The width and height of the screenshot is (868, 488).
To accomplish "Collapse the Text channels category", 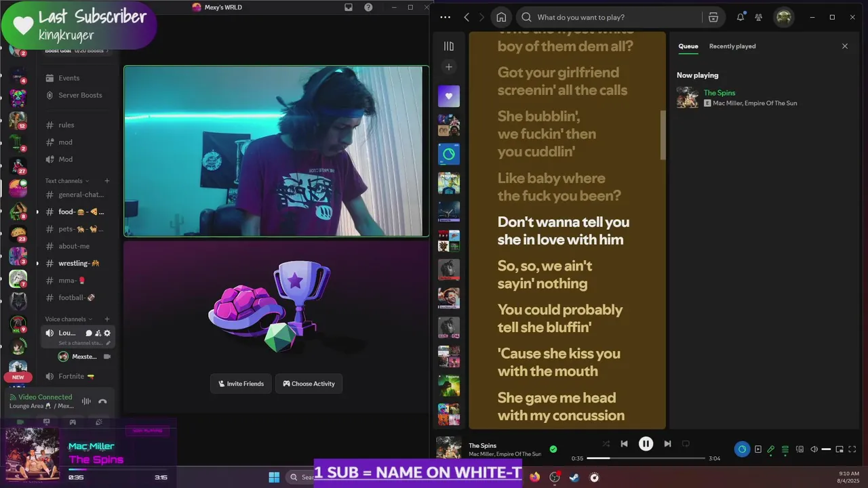I will [x=67, y=181].
